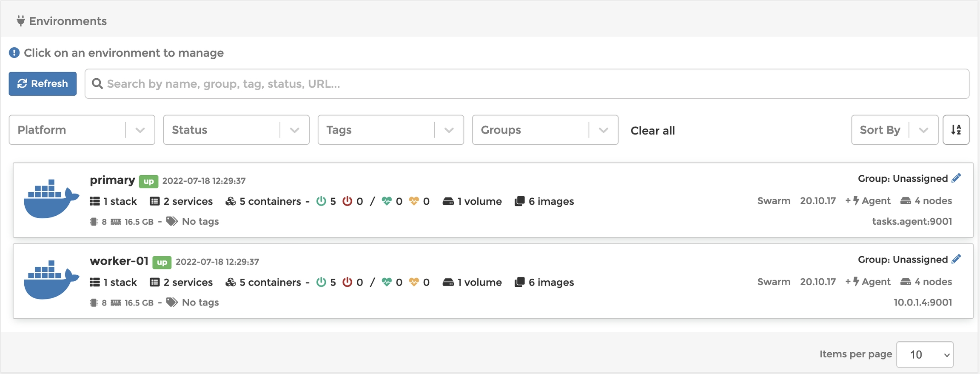Image resolution: width=980 pixels, height=374 pixels.
Task: Expand the Tags filter dropdown
Action: coord(390,130)
